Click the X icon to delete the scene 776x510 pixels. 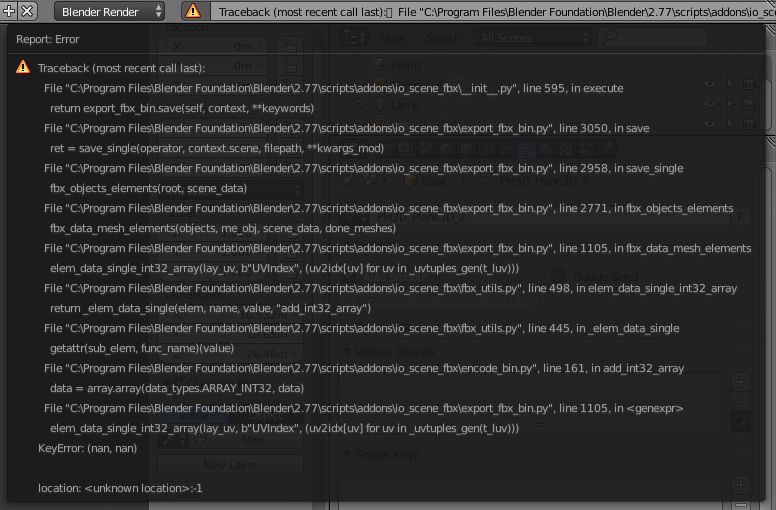pyautogui.click(x=27, y=10)
